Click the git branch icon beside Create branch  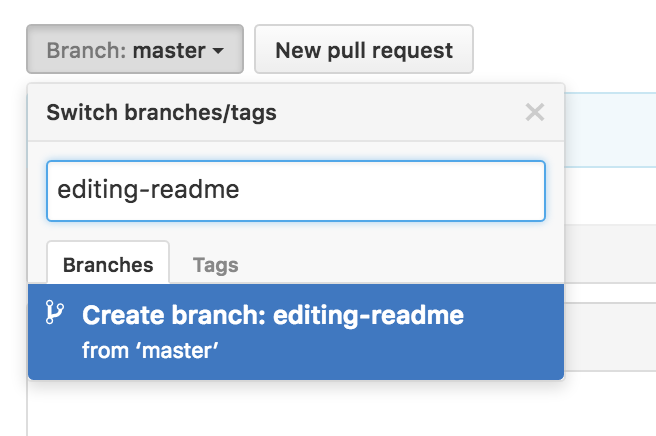click(55, 312)
